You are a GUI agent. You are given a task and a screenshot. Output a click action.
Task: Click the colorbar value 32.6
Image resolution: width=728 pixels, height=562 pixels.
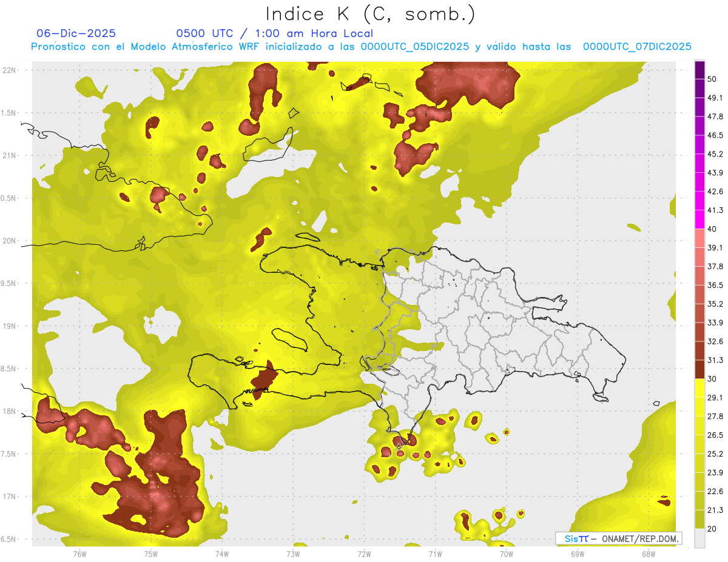[715, 341]
